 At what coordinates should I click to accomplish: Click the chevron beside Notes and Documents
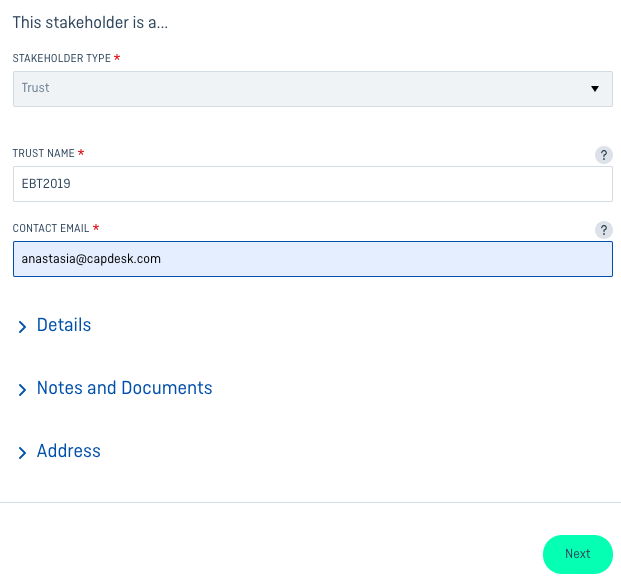click(x=22, y=390)
